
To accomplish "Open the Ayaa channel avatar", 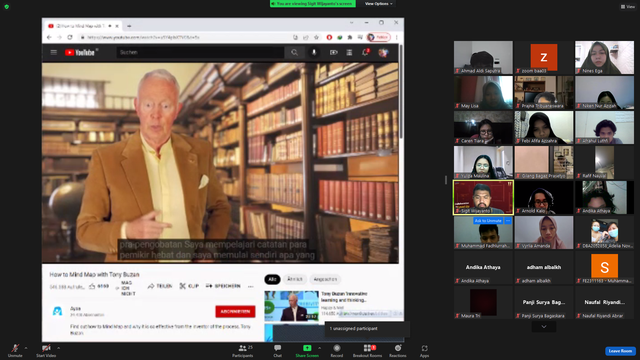I will [58, 311].
